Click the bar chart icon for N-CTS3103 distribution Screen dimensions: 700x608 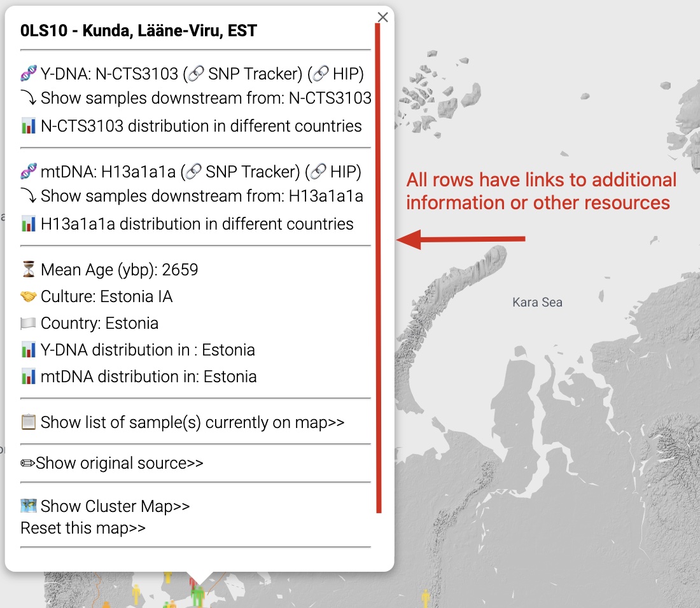[27, 126]
